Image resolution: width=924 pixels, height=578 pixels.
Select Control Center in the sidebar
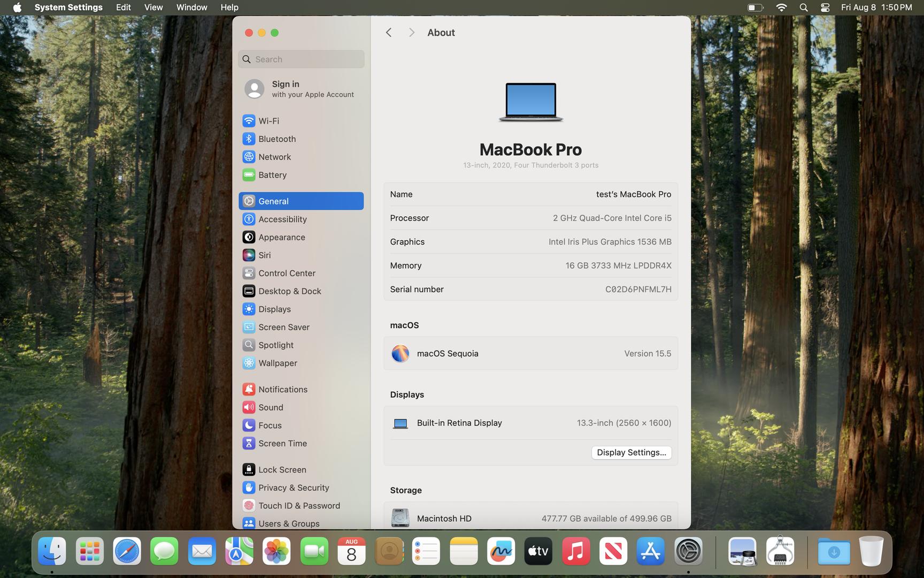(301, 273)
